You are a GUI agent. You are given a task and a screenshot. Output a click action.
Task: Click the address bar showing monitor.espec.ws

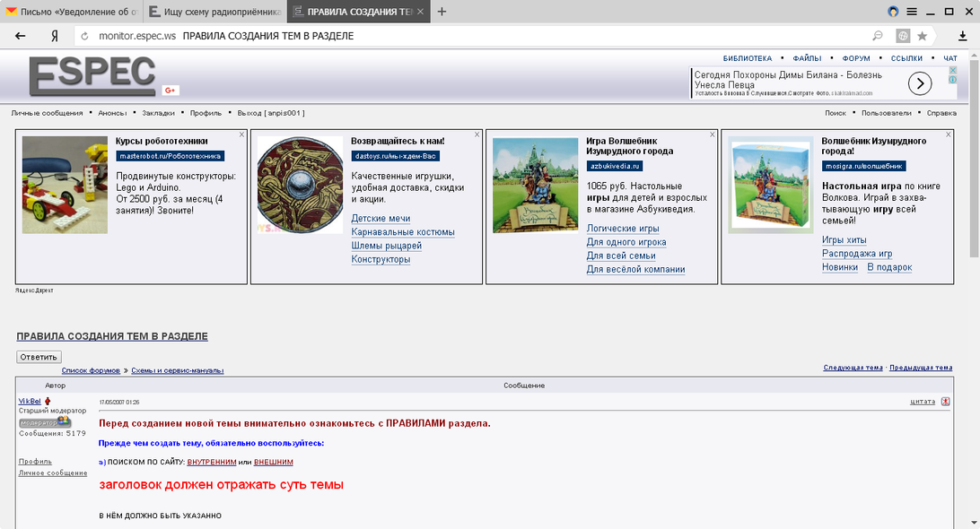449,36
